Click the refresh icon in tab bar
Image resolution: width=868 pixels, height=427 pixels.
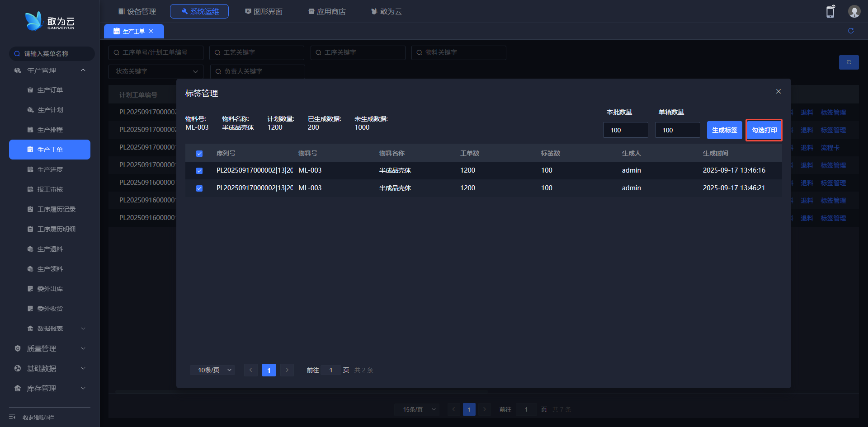(x=851, y=31)
